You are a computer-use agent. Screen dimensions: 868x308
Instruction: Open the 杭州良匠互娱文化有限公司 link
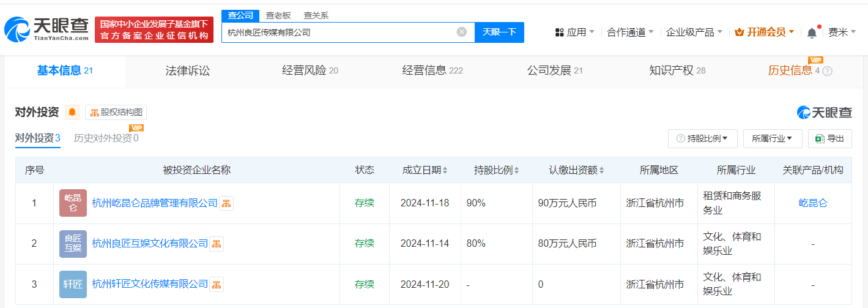(x=150, y=244)
